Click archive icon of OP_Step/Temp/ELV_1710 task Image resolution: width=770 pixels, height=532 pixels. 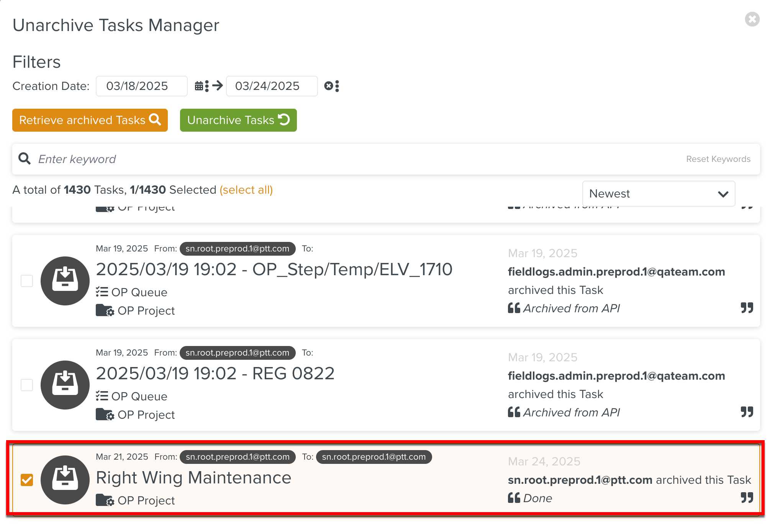[65, 281]
